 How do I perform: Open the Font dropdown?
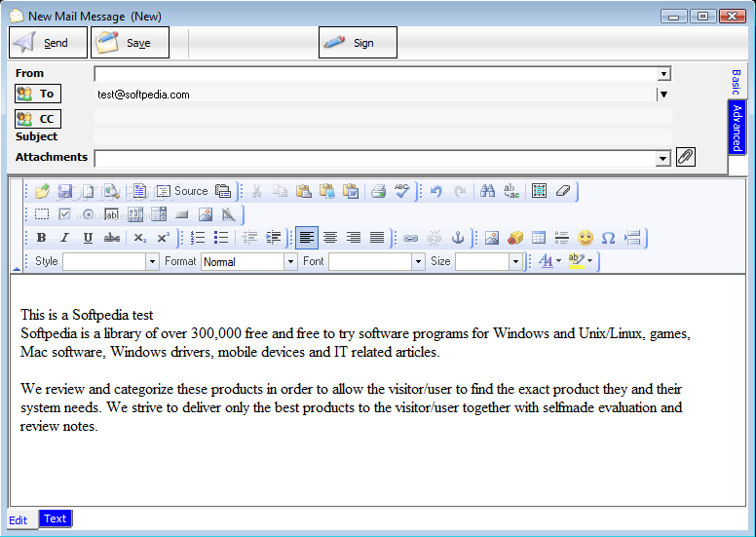coord(418,261)
